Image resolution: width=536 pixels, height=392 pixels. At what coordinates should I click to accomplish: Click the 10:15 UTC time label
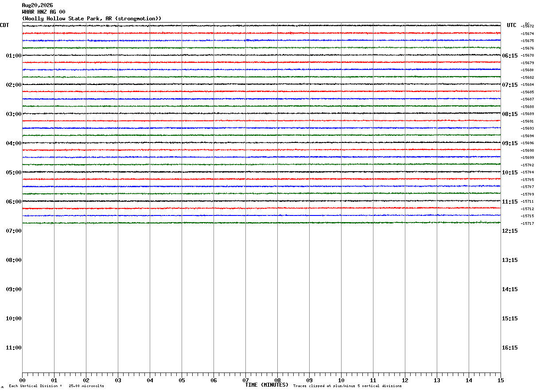tap(510, 173)
